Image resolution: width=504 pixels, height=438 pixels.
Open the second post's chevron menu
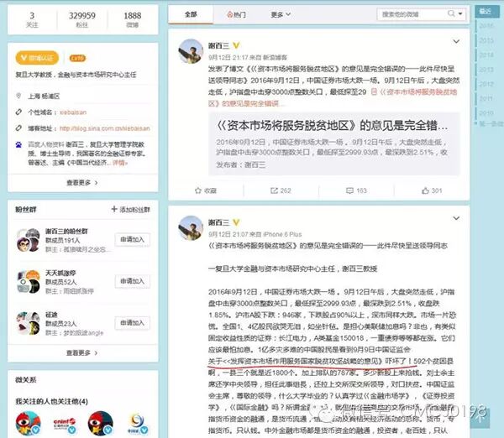pyautogui.click(x=456, y=218)
